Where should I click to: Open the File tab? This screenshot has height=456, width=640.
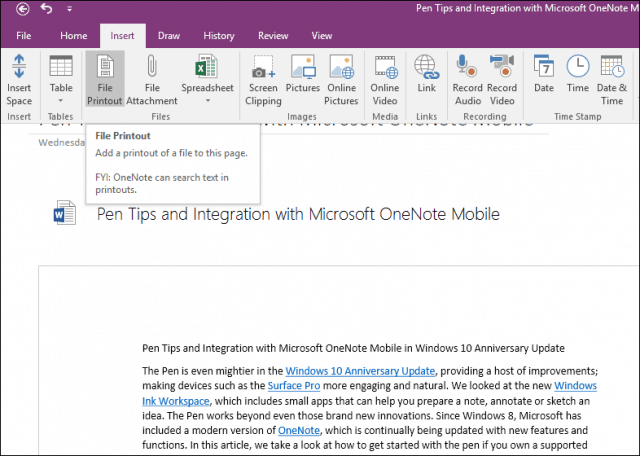[24, 36]
